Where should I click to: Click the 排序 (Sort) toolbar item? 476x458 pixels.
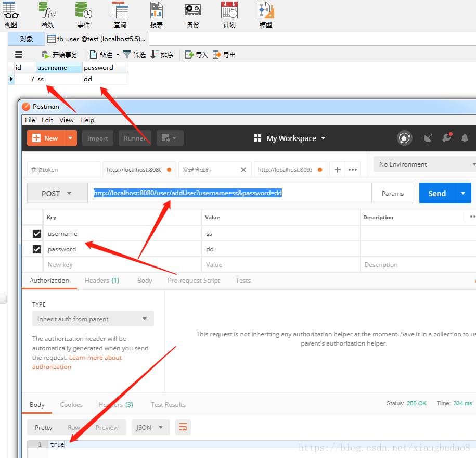162,55
